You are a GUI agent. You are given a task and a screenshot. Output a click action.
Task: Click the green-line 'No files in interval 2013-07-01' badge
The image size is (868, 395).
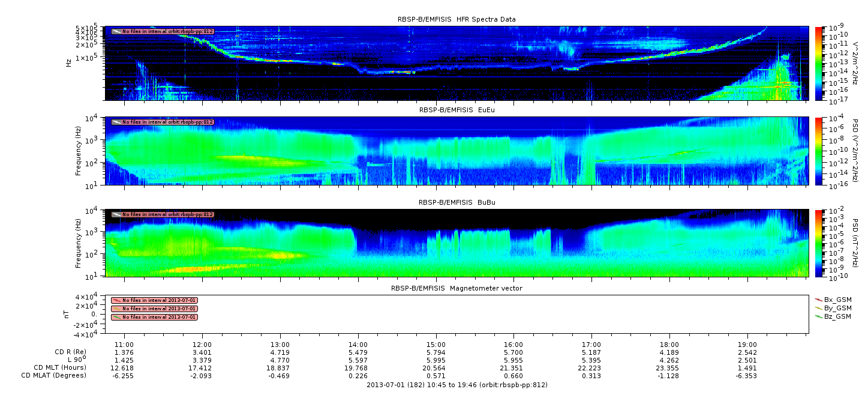(x=154, y=317)
